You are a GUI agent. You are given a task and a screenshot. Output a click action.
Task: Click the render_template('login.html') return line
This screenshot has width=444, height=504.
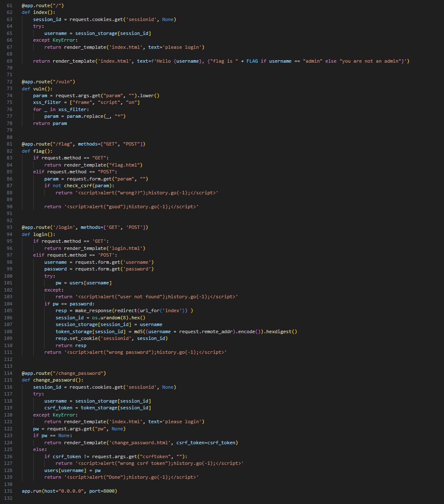[95, 248]
